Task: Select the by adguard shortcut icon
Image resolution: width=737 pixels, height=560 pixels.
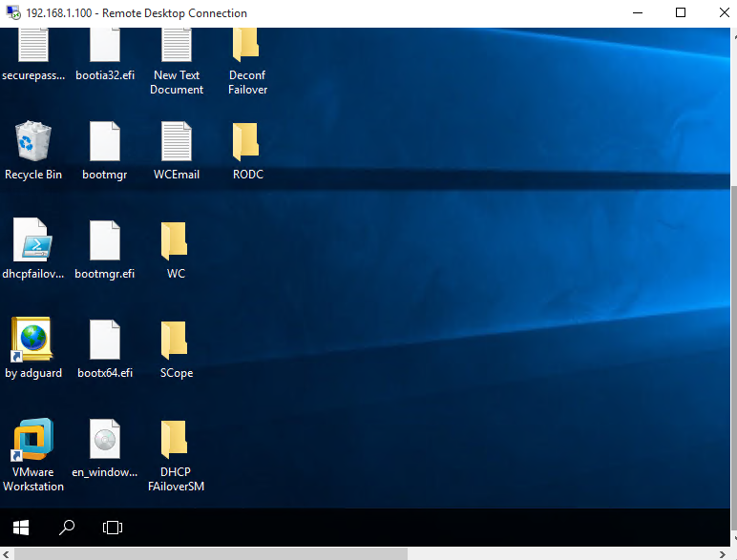Action: click(x=32, y=340)
